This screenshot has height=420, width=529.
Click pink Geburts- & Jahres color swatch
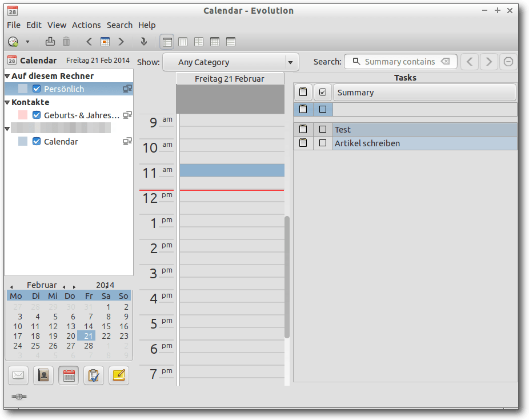[x=23, y=115]
